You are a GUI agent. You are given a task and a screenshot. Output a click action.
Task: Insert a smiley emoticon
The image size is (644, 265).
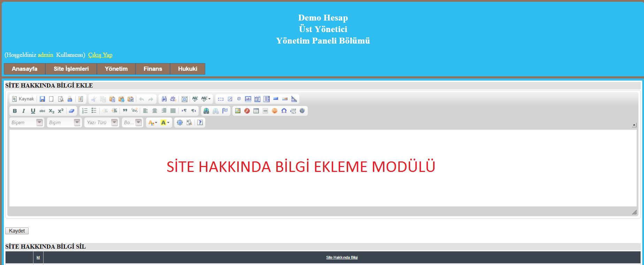pos(275,111)
